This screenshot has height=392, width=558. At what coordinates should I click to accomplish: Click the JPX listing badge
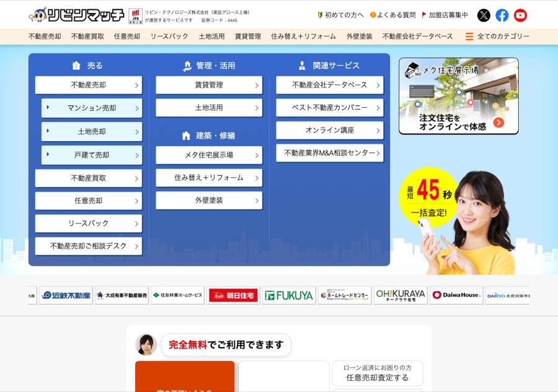coord(135,15)
